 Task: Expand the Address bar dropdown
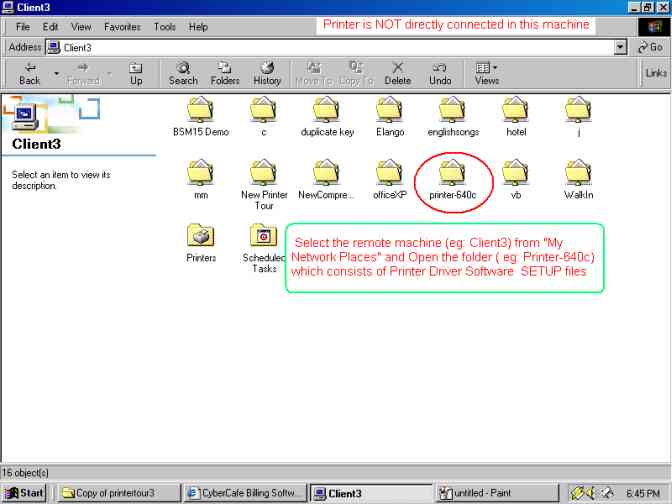(x=621, y=47)
